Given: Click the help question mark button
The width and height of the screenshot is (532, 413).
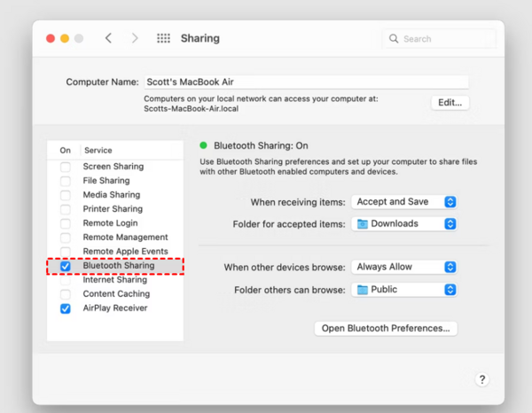Looking at the screenshot, I should 481,379.
